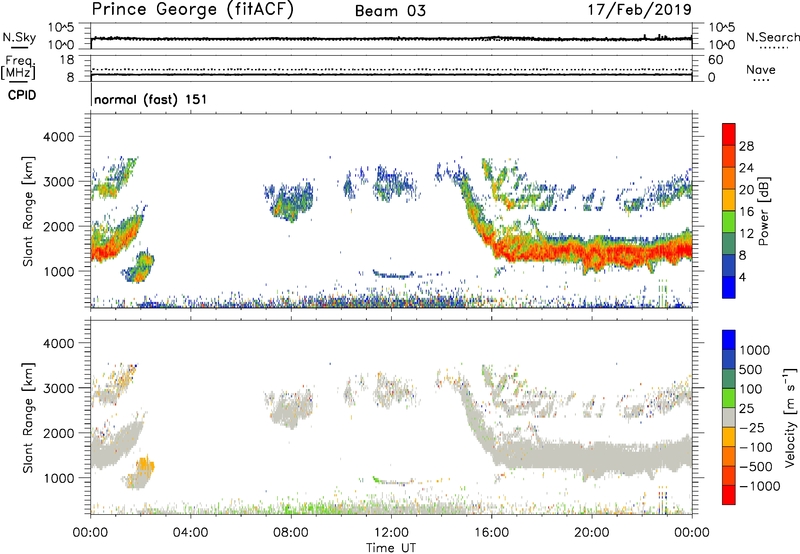Click the '04:00' time tick label
The width and height of the screenshot is (800, 554).
(190, 533)
